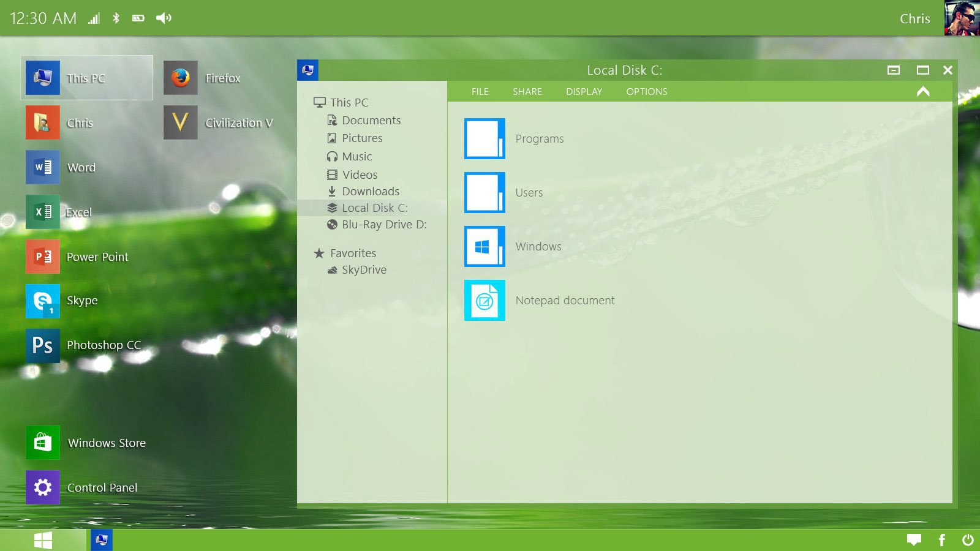Select Pictures in the sidebar
The image size is (980, 551).
(355, 138)
